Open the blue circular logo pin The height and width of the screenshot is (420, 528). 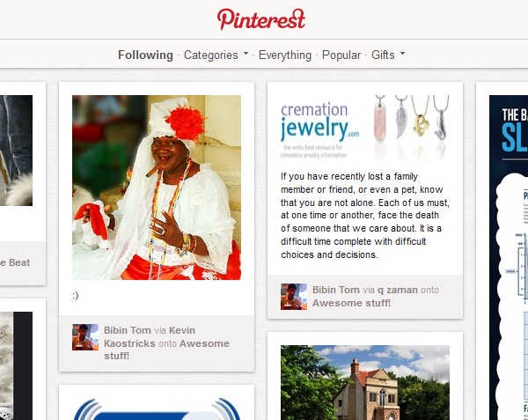[157, 409]
